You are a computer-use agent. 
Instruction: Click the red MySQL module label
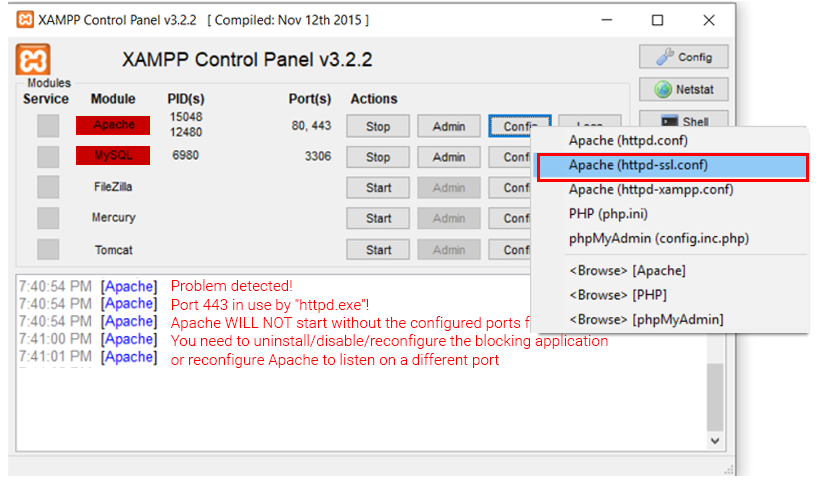pyautogui.click(x=113, y=156)
